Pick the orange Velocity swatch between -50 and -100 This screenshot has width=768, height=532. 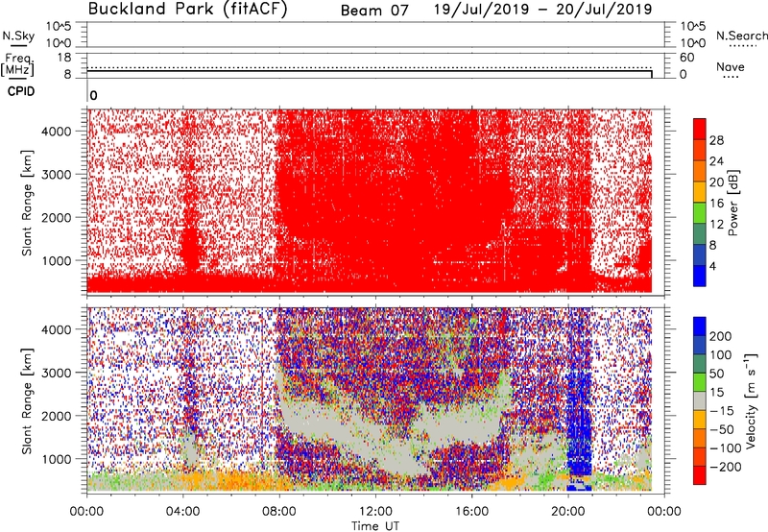point(700,438)
